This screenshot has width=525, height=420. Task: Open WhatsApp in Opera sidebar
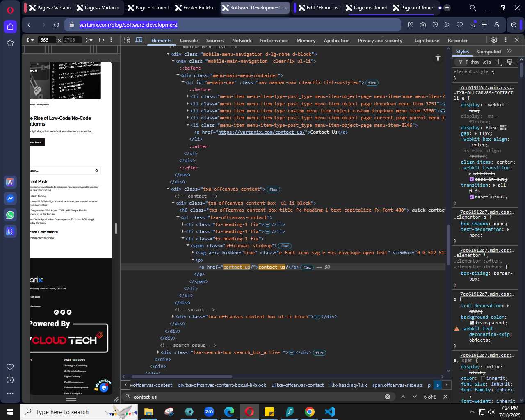[x=10, y=215]
